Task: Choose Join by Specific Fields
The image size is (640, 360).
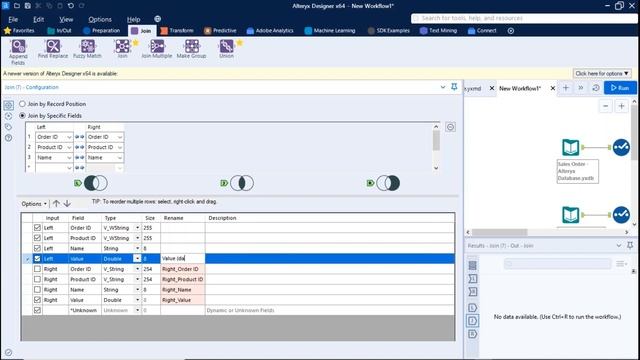Action: (22, 116)
